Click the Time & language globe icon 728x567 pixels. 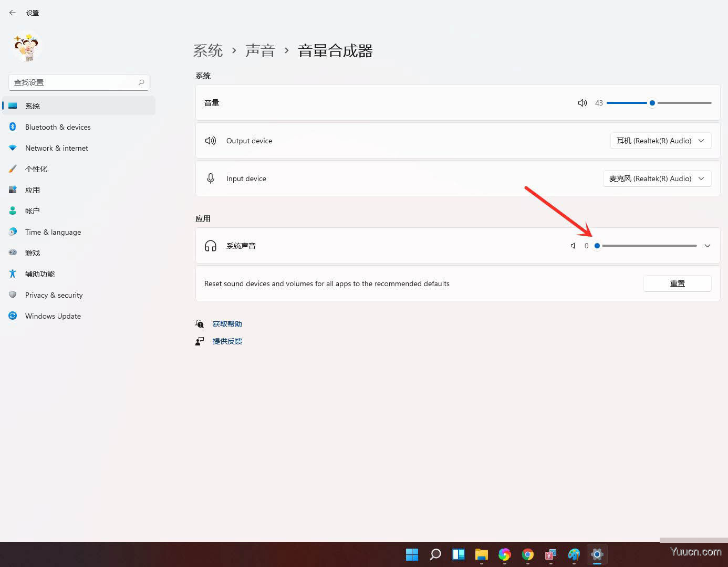coord(13,232)
